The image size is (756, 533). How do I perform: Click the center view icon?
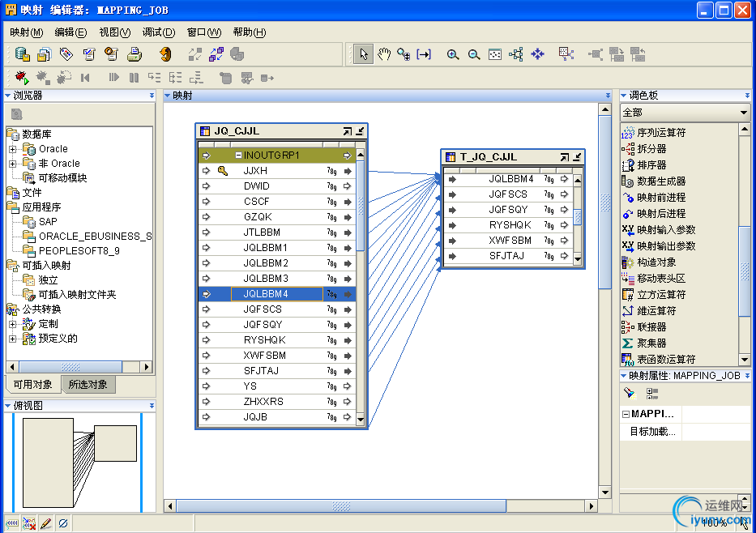[537, 54]
